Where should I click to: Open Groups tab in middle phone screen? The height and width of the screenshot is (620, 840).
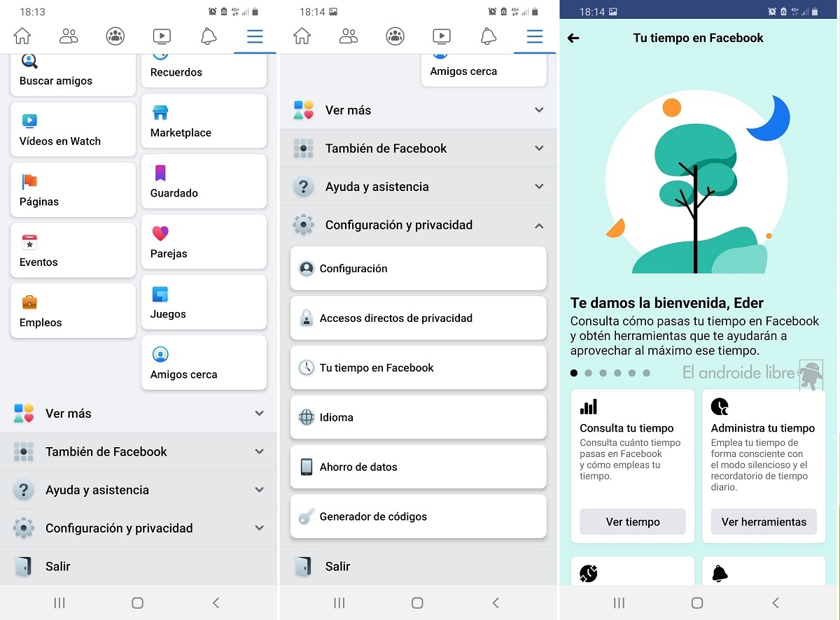tap(395, 36)
